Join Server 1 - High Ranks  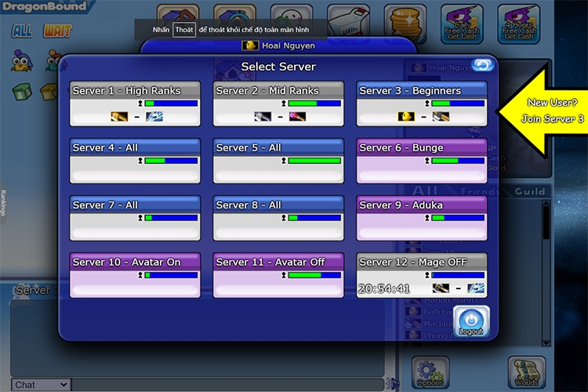[x=135, y=104]
